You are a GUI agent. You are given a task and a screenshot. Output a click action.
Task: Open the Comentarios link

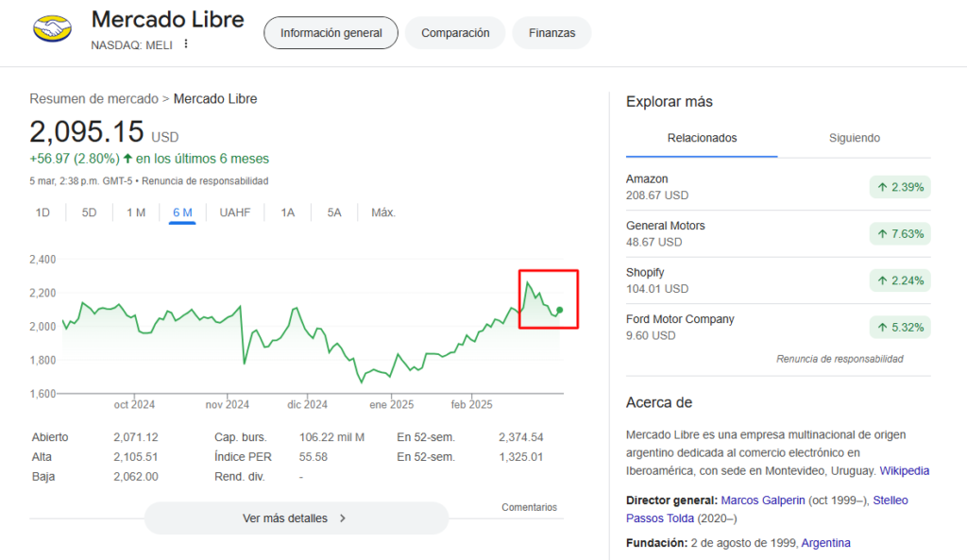click(529, 507)
